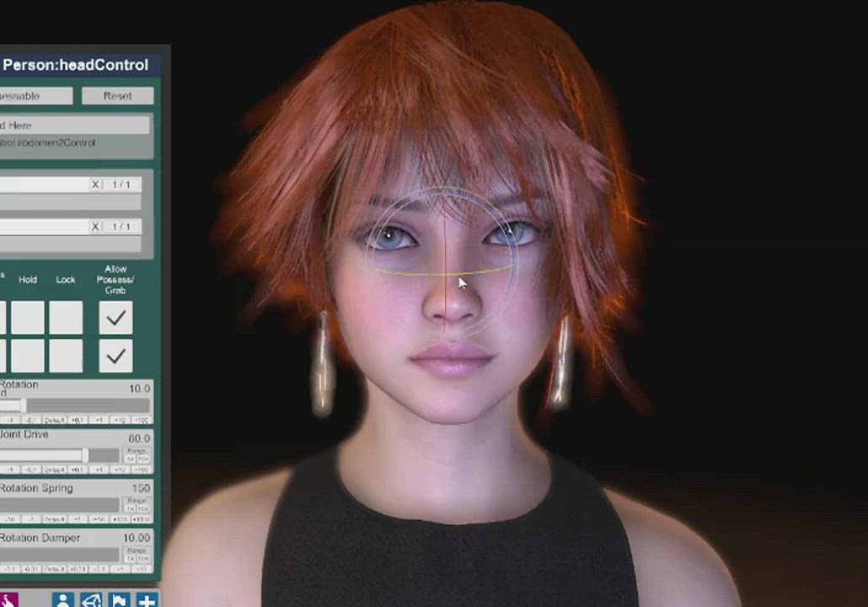Click Default under the Rotation Spring slider
The width and height of the screenshot is (868, 607).
tap(54, 519)
